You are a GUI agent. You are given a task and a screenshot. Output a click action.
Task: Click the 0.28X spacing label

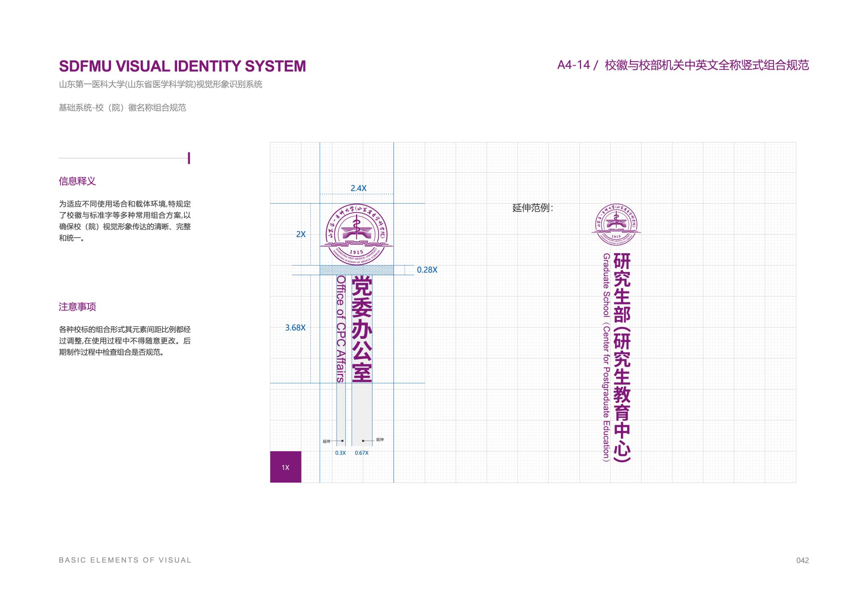click(x=427, y=270)
